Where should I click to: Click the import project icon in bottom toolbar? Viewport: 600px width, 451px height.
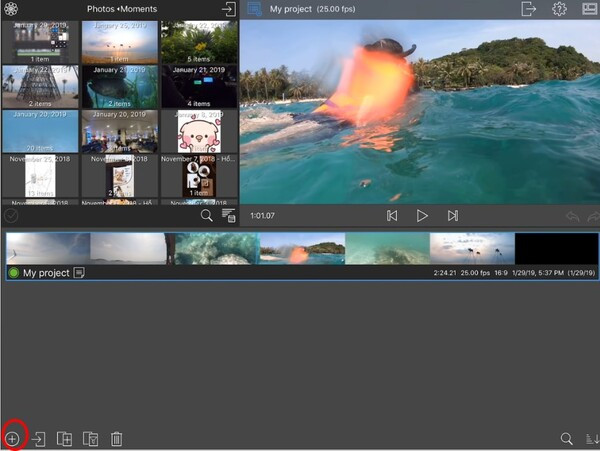click(38, 439)
